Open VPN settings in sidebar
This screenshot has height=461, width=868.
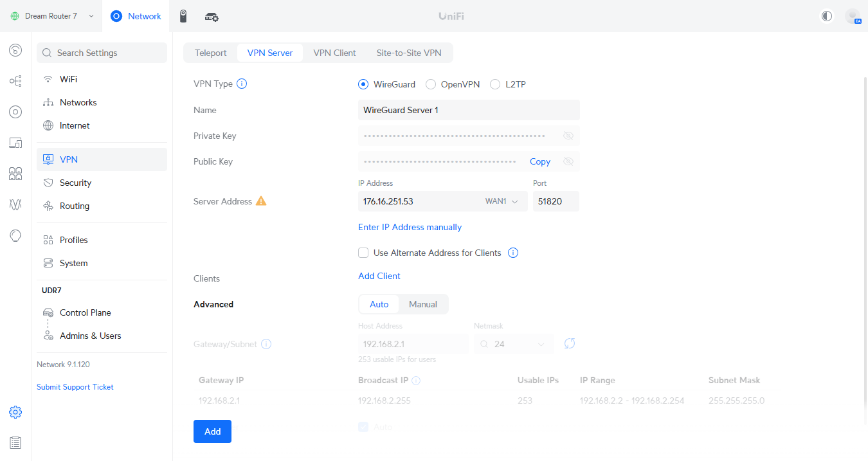[102, 159]
